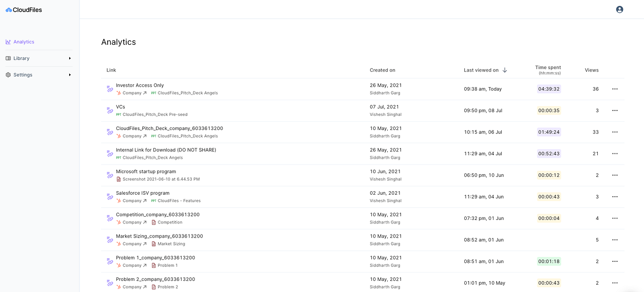Open the CloudFiles - Features file
The height and width of the screenshot is (292, 644).
pos(179,201)
